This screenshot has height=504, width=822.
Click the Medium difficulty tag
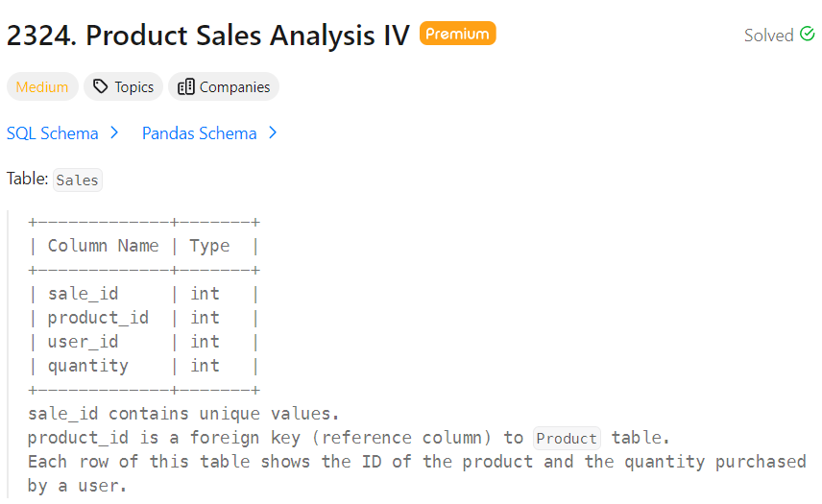pos(42,87)
